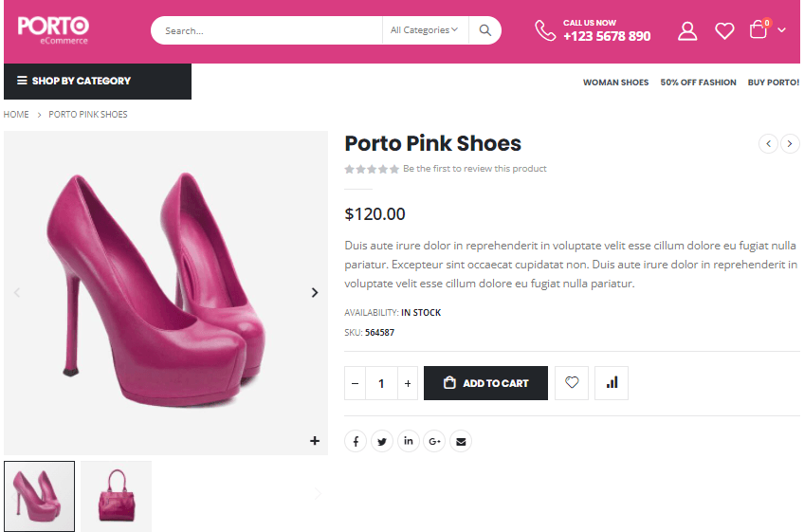Open the Woman Shoes menu item
804x532 pixels.
click(x=615, y=83)
